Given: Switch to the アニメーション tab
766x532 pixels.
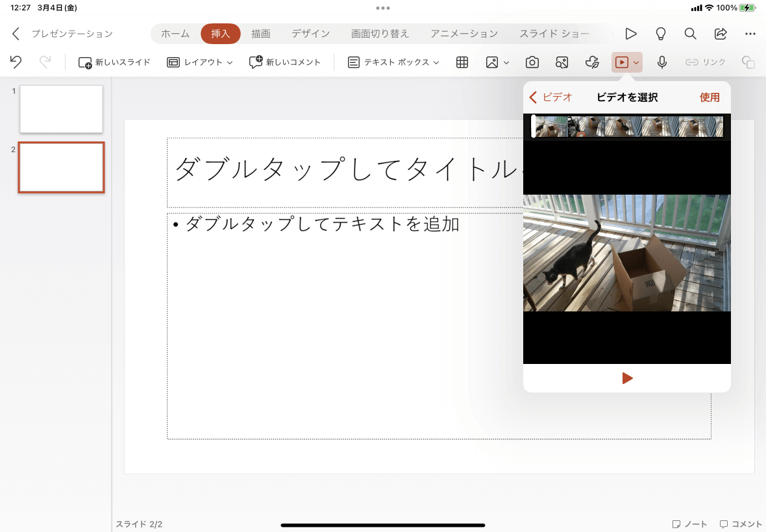Looking at the screenshot, I should [464, 34].
